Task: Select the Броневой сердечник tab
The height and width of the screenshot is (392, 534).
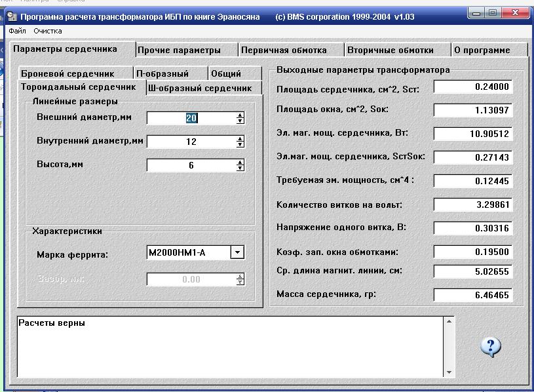Action: click(x=67, y=73)
